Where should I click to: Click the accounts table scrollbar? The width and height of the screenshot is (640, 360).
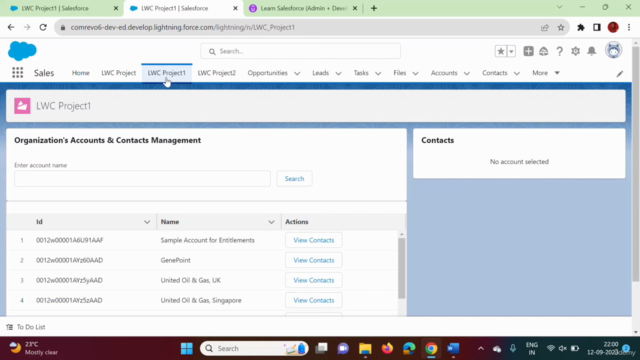pos(402,268)
